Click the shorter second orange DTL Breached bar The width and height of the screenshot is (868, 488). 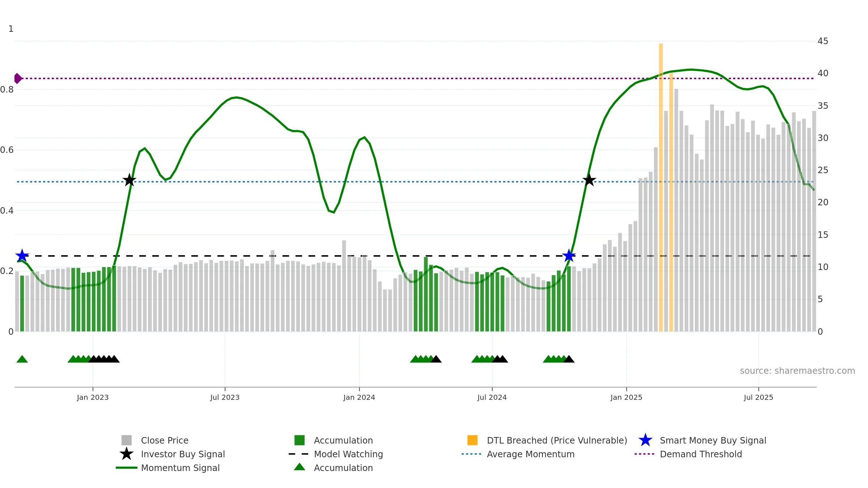point(671,202)
